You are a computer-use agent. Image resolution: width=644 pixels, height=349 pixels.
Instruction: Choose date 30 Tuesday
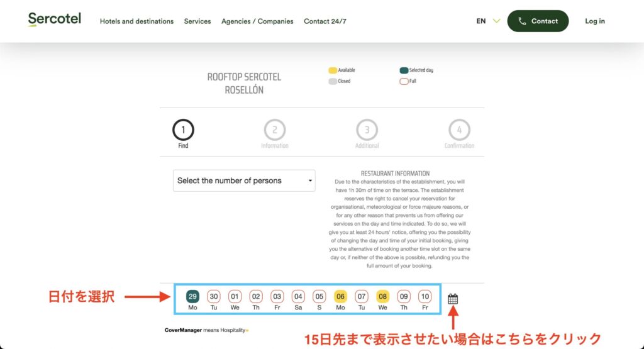click(214, 296)
